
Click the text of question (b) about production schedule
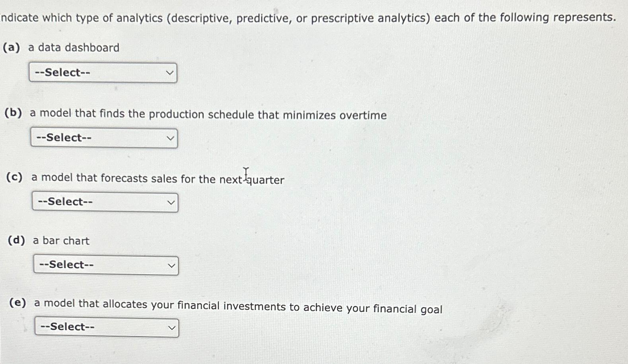pyautogui.click(x=196, y=115)
